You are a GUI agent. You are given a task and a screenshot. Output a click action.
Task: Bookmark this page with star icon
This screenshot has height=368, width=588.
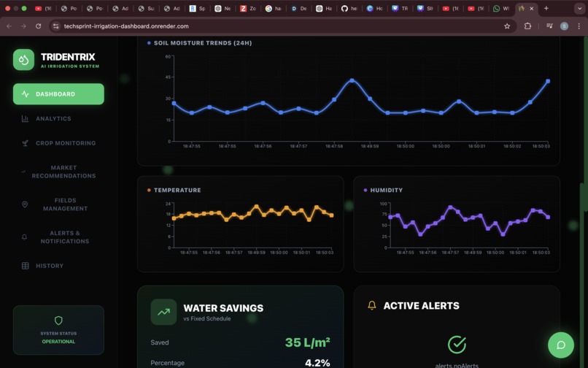507,26
